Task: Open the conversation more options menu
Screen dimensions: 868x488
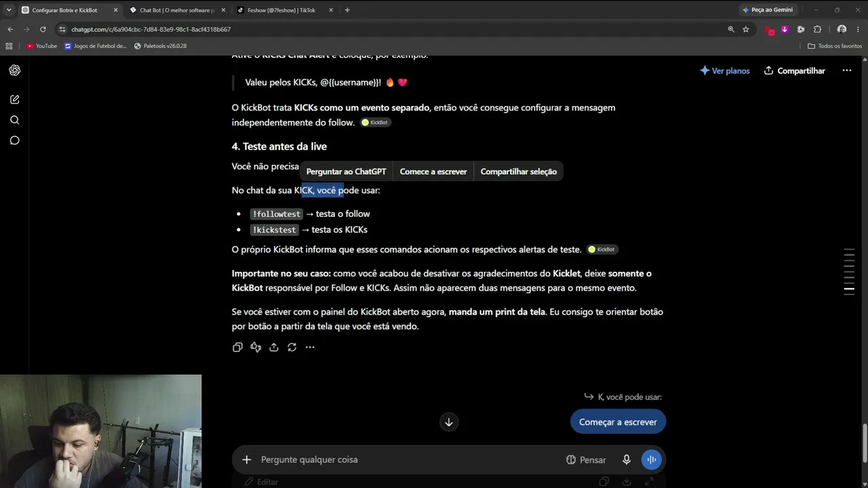Action: point(846,70)
